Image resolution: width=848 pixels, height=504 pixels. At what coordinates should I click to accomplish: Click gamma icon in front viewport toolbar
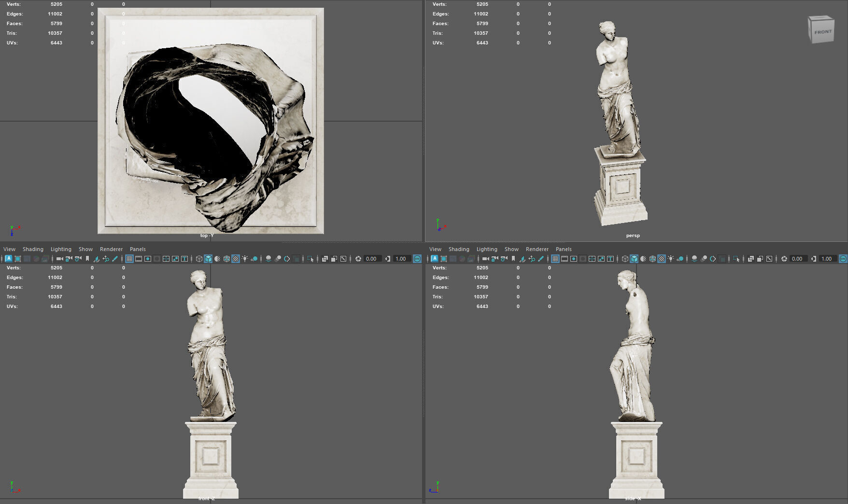[x=387, y=259]
